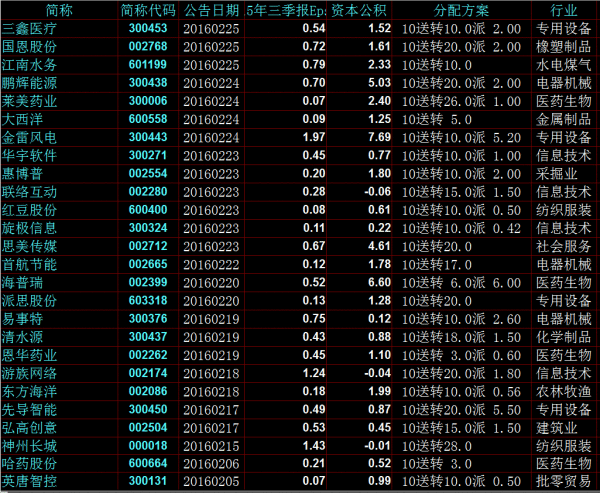Click stock code 002665
Viewport: 600px width, 493px height.
click(148, 264)
